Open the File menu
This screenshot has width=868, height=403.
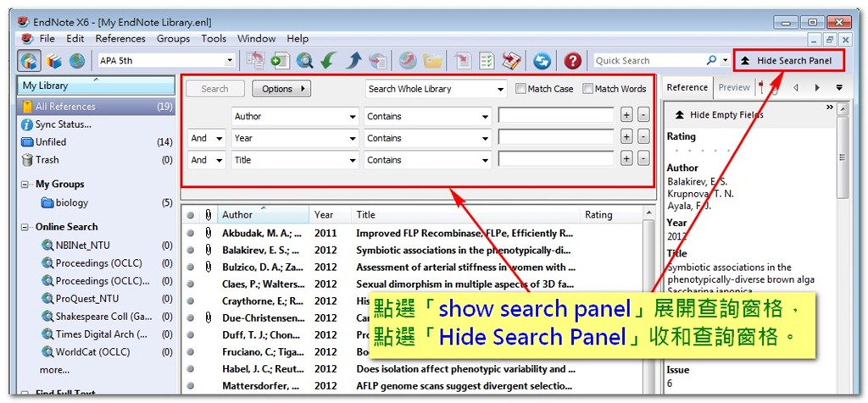pyautogui.click(x=47, y=39)
